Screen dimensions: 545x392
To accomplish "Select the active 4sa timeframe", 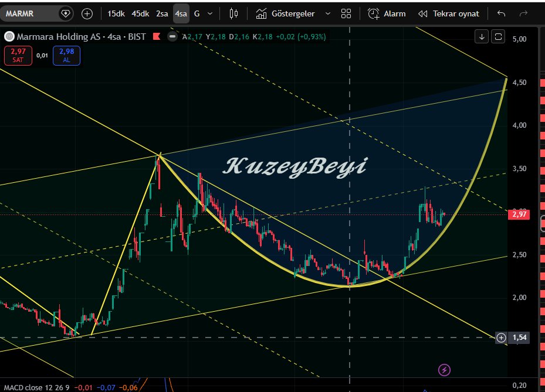I will pyautogui.click(x=181, y=13).
